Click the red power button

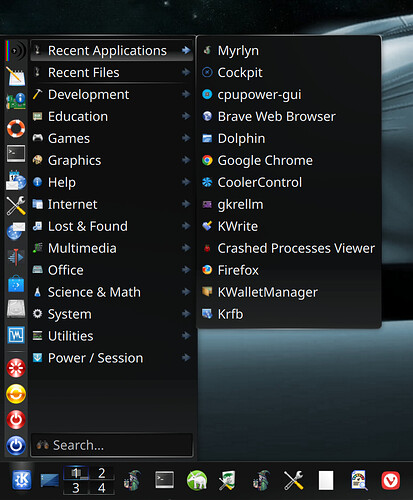(x=16, y=420)
